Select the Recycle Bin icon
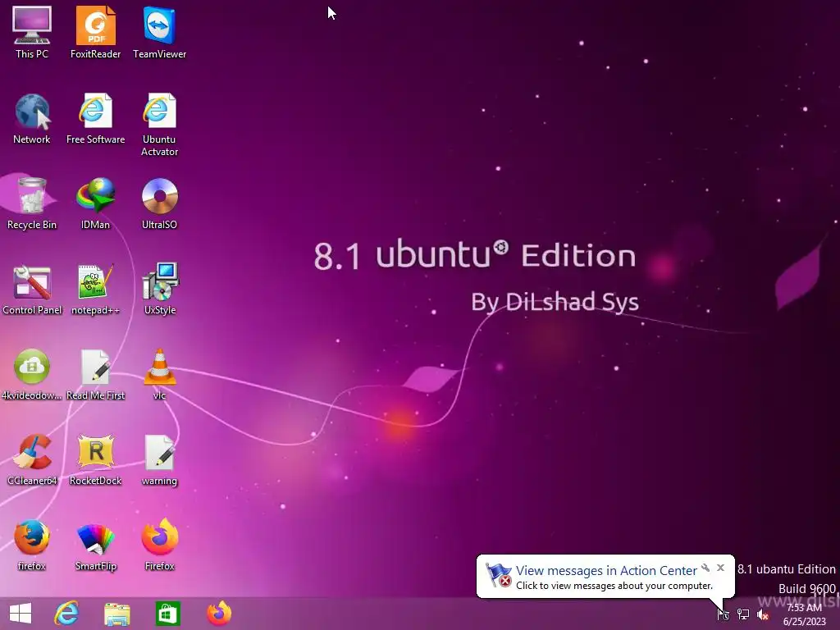The image size is (840, 630). pyautogui.click(x=32, y=203)
